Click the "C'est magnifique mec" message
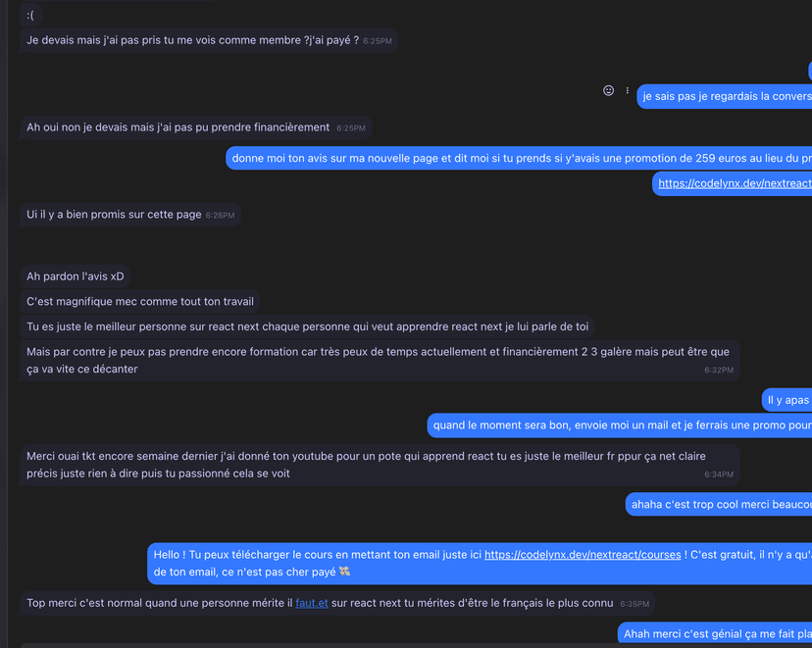 pos(140,302)
